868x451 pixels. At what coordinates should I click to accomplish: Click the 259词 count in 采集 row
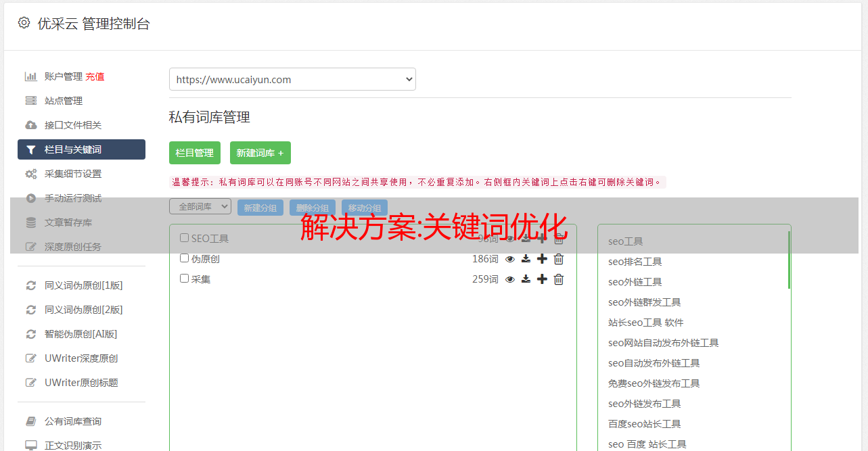pyautogui.click(x=485, y=279)
